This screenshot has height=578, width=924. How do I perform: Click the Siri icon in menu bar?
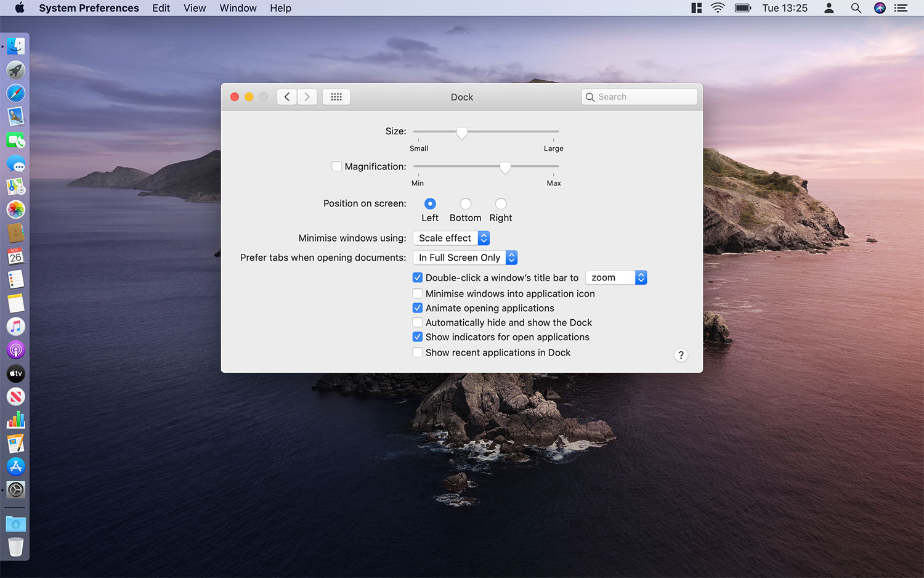click(x=880, y=8)
